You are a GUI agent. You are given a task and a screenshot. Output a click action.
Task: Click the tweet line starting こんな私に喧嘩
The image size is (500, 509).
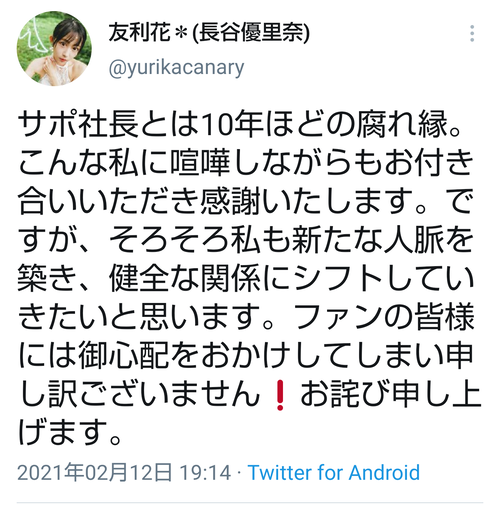[246, 163]
